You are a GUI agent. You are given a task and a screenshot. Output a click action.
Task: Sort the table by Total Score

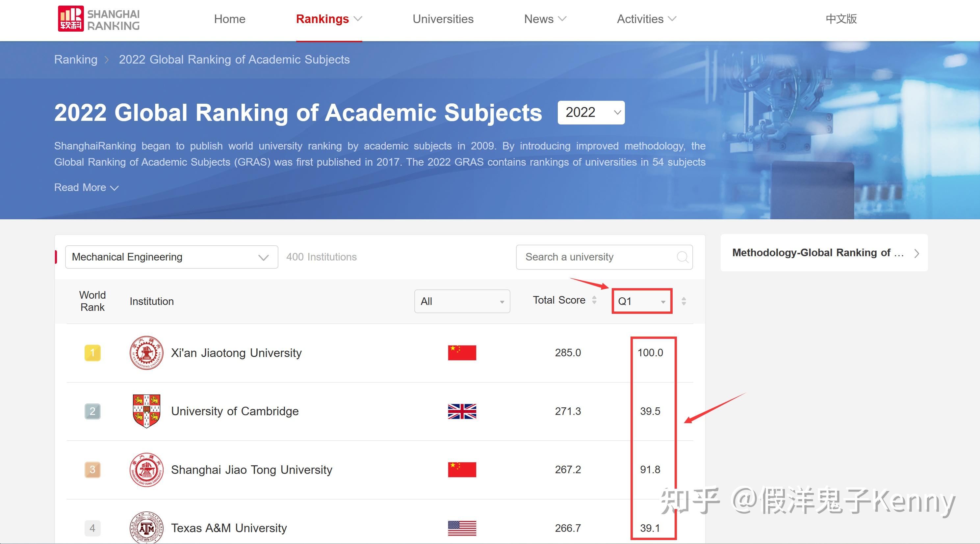595,300
